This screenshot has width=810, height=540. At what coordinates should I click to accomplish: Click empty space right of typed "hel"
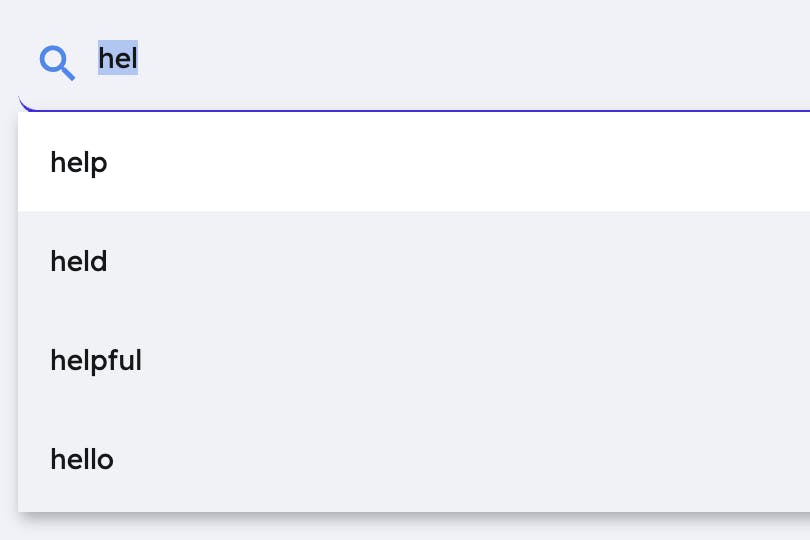(x=465, y=58)
